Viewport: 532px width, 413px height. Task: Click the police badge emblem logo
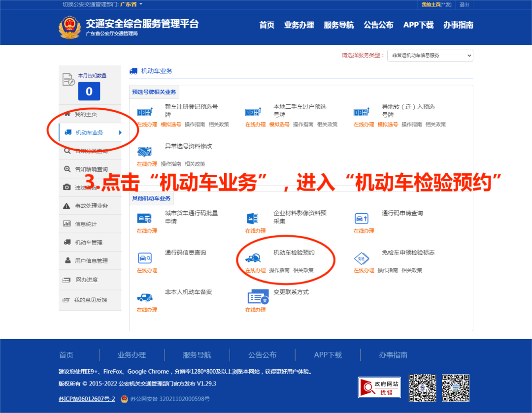69,27
